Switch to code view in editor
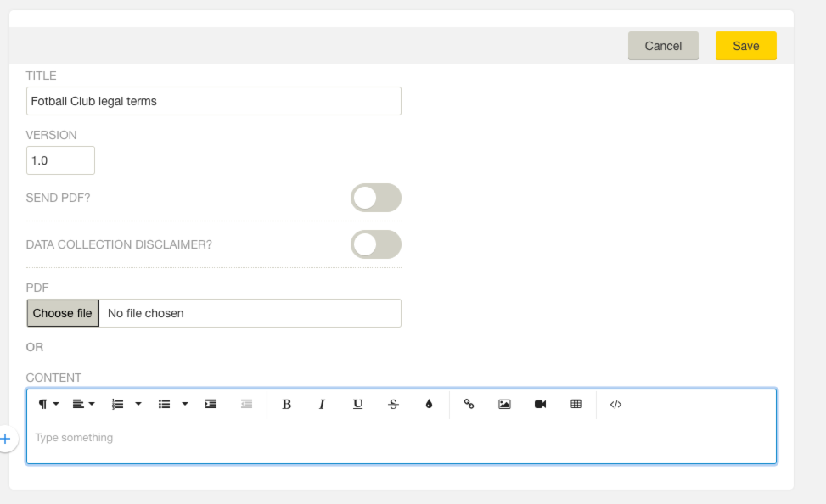Image resolution: width=826 pixels, height=504 pixels. [x=615, y=404]
